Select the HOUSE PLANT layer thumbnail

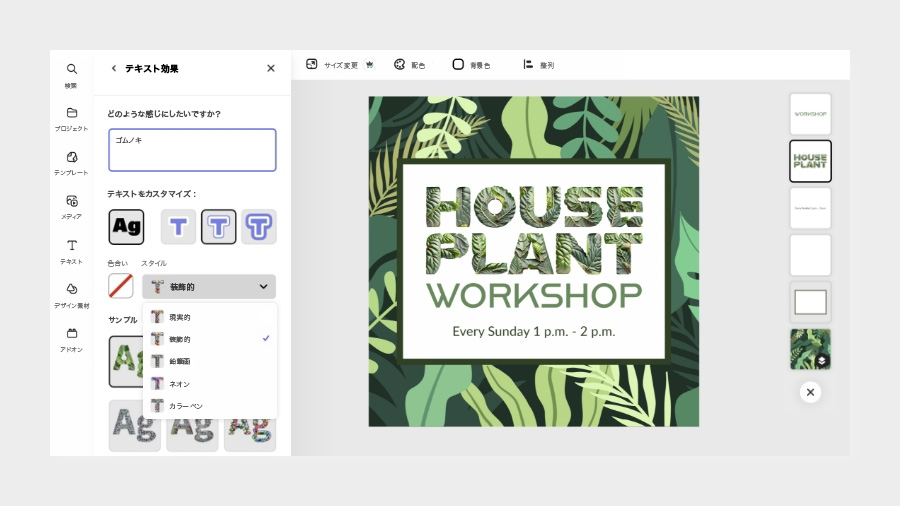[x=810, y=161]
